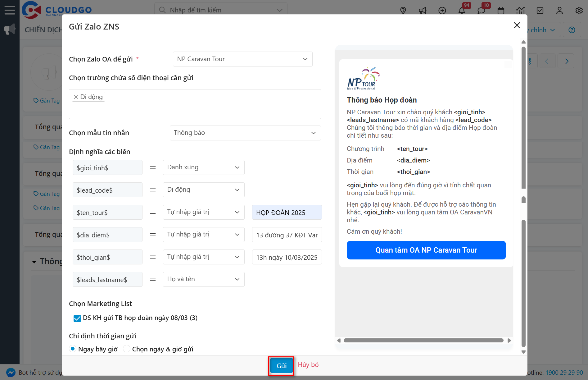This screenshot has width=588, height=380.
Task: Open the user profile icon
Action: click(559, 10)
